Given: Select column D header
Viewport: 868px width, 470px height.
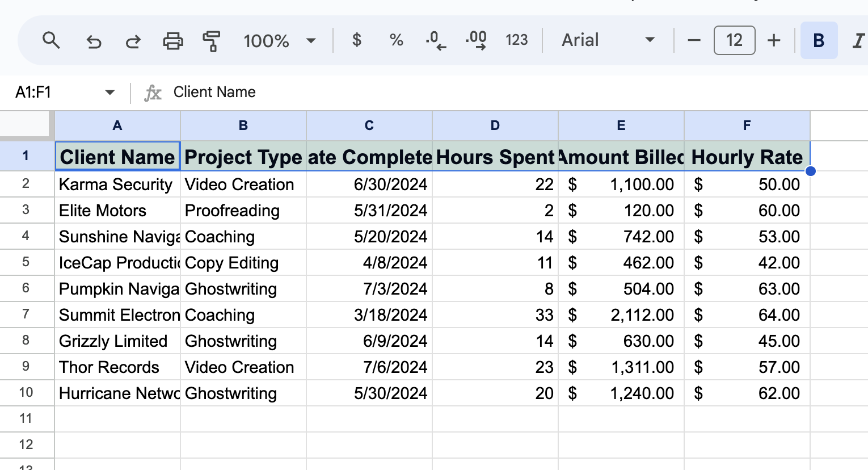Looking at the screenshot, I should click(495, 125).
